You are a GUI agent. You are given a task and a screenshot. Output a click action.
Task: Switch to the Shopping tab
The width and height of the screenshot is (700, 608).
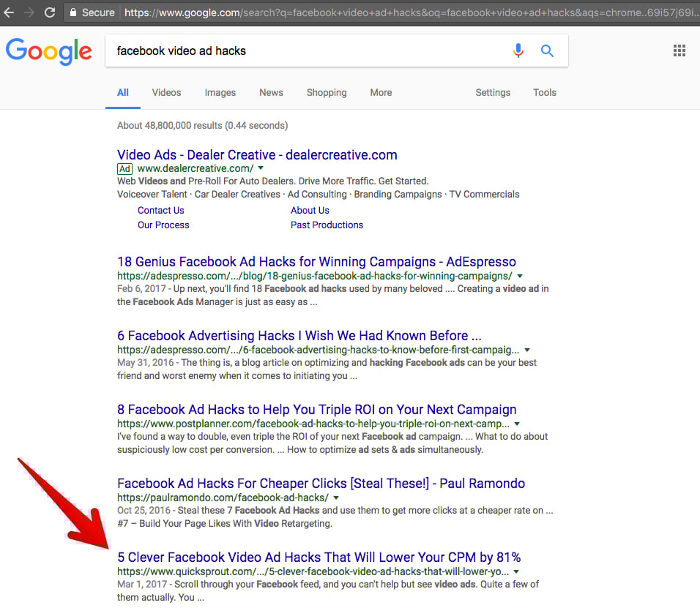(x=327, y=93)
